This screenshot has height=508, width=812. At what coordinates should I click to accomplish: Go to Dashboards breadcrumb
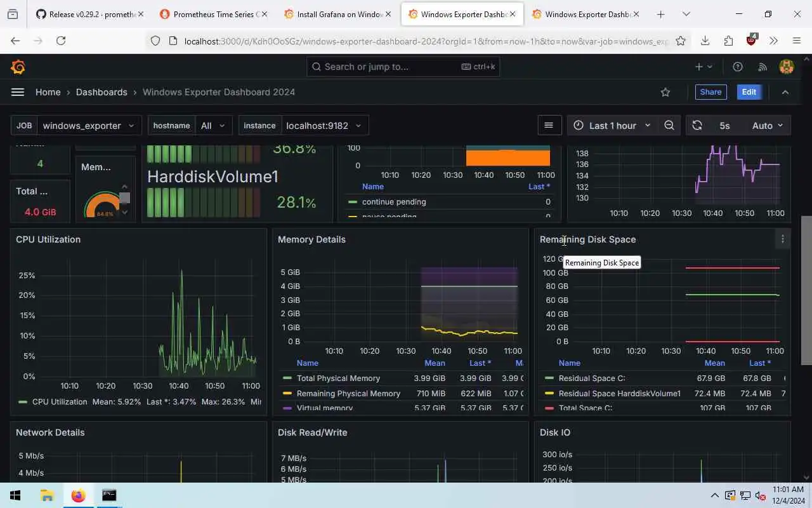101,92
